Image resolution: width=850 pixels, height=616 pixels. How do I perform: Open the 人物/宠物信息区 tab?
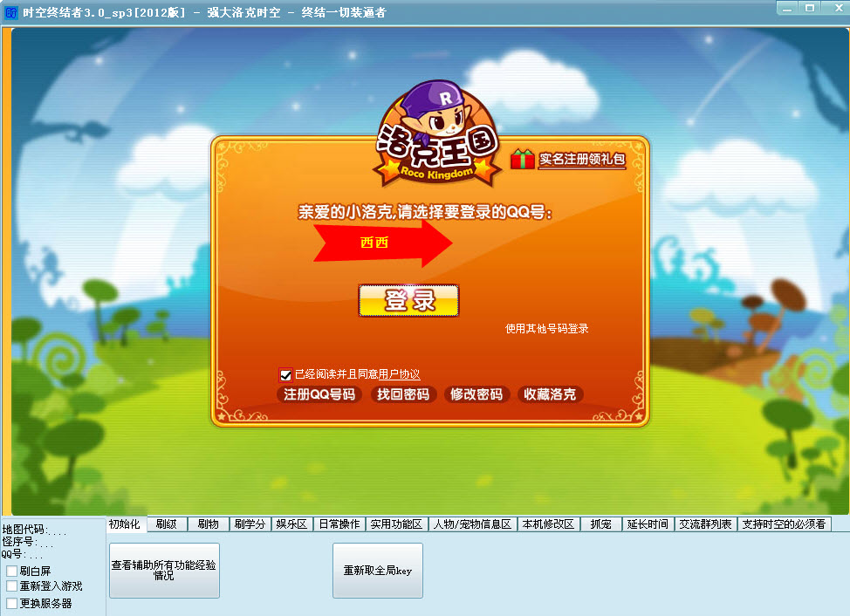[472, 524]
